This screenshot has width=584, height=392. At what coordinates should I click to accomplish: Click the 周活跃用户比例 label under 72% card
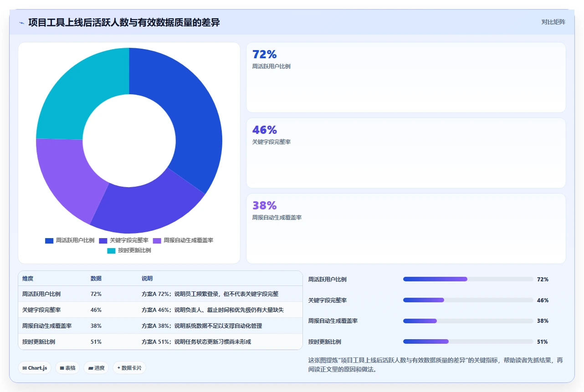pyautogui.click(x=272, y=66)
